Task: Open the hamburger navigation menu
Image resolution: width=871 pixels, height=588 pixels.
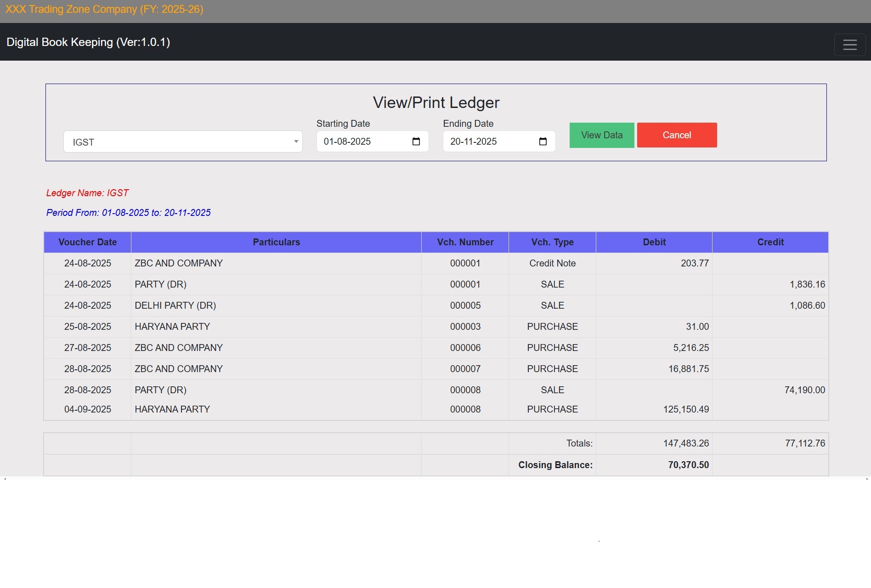Action: tap(849, 45)
